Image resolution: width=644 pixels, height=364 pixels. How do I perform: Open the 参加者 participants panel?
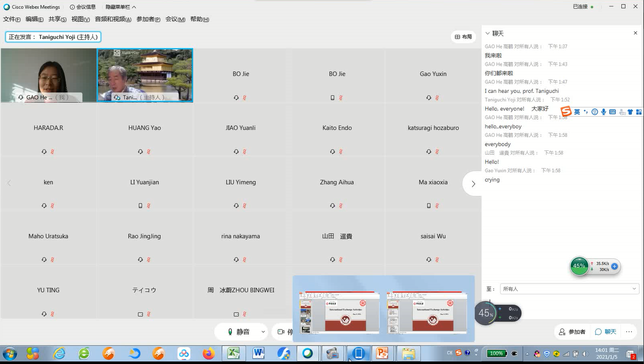point(572,332)
